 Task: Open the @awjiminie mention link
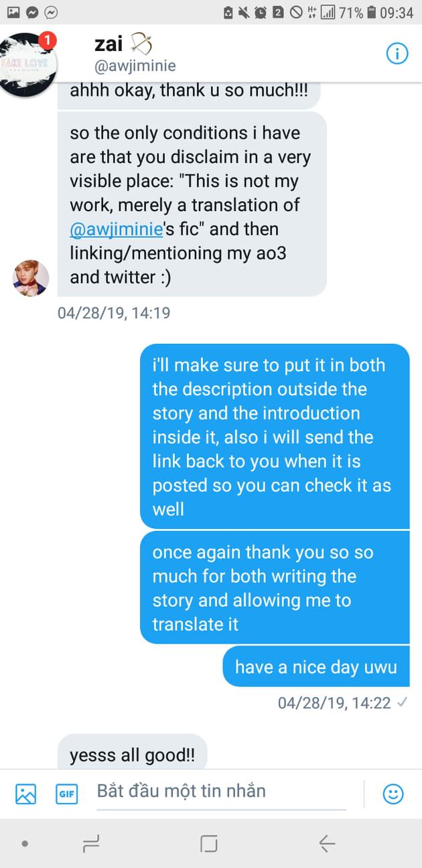[x=117, y=229]
